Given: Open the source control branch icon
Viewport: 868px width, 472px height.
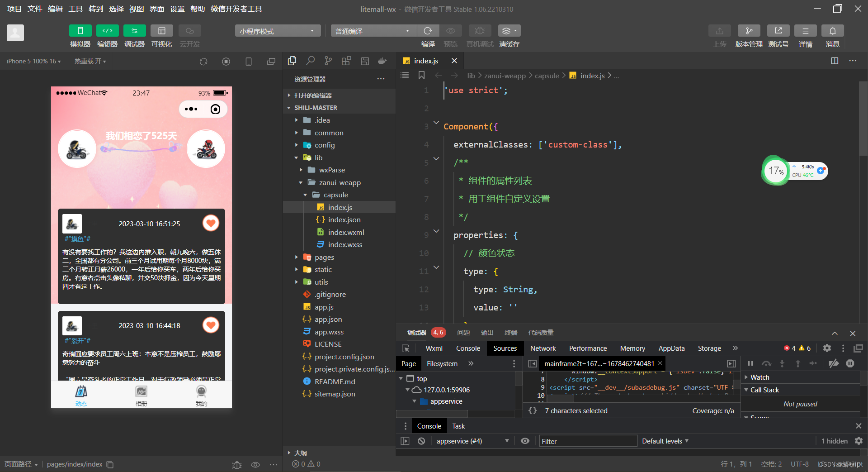Looking at the screenshot, I should (328, 61).
